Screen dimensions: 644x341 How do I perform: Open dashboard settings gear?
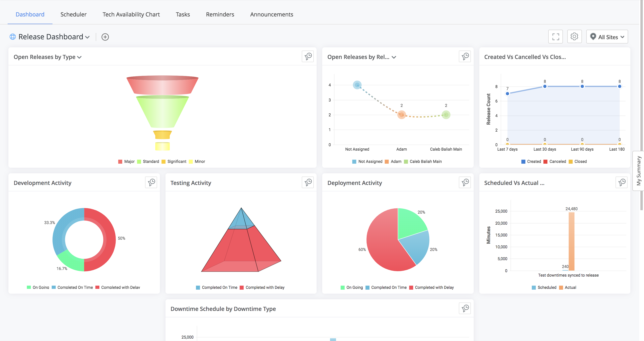pyautogui.click(x=574, y=37)
